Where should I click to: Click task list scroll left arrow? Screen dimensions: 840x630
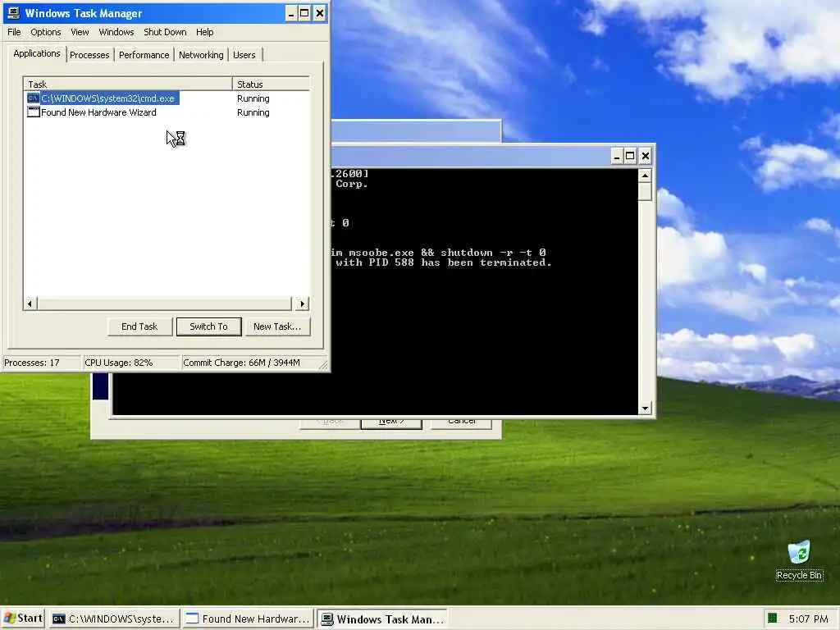pos(30,304)
